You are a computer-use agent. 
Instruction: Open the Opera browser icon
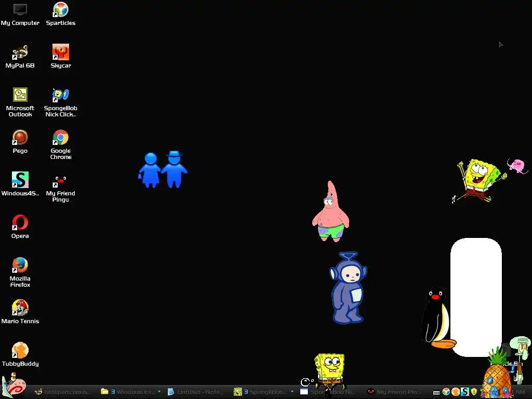pos(20,227)
